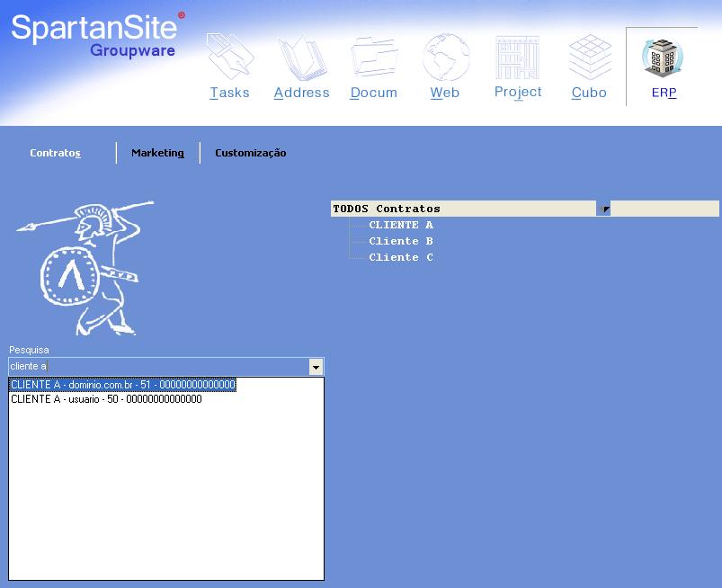Select the CLIENTE A dominio.com.br result
Screen dimensions: 722x588
pos(122,385)
